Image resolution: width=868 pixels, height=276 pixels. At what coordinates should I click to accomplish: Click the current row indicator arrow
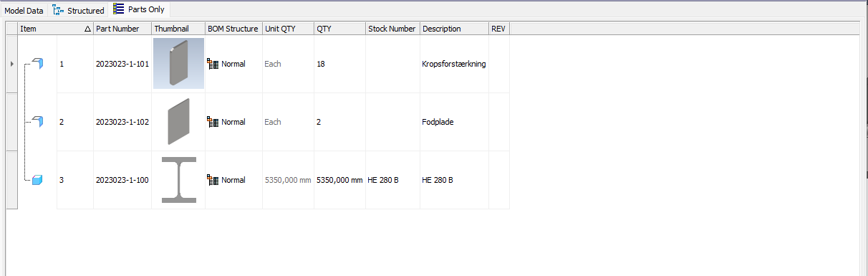(x=11, y=64)
